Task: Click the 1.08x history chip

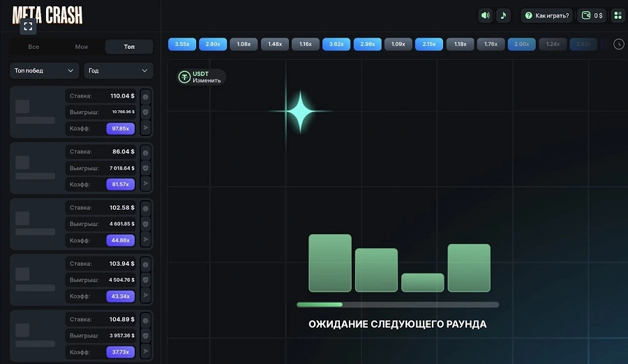Action: [x=244, y=44]
